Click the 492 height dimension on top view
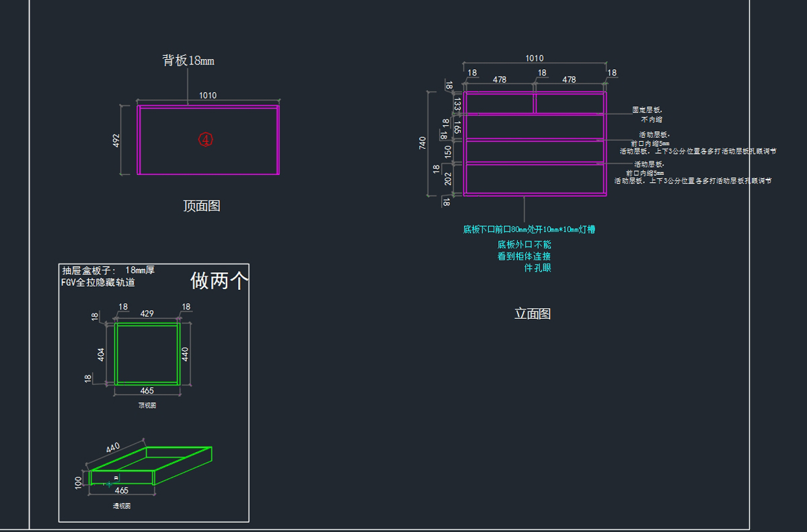The height and width of the screenshot is (532, 807). coord(116,141)
